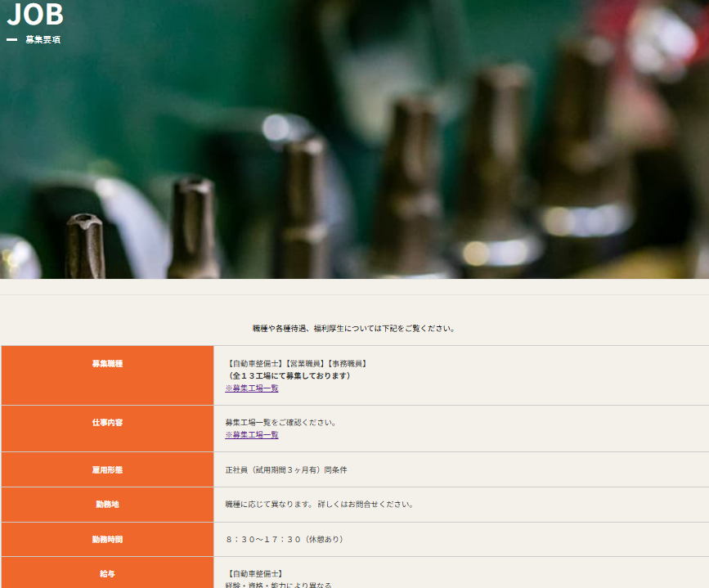
Task: Open the 募集工場一覧 link under 募集職種
Action: click(x=252, y=388)
